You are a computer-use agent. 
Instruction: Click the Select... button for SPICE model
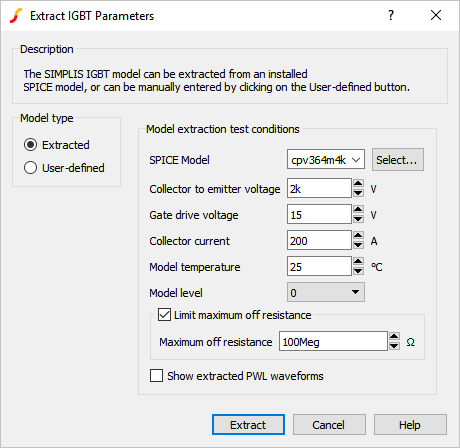tap(398, 160)
